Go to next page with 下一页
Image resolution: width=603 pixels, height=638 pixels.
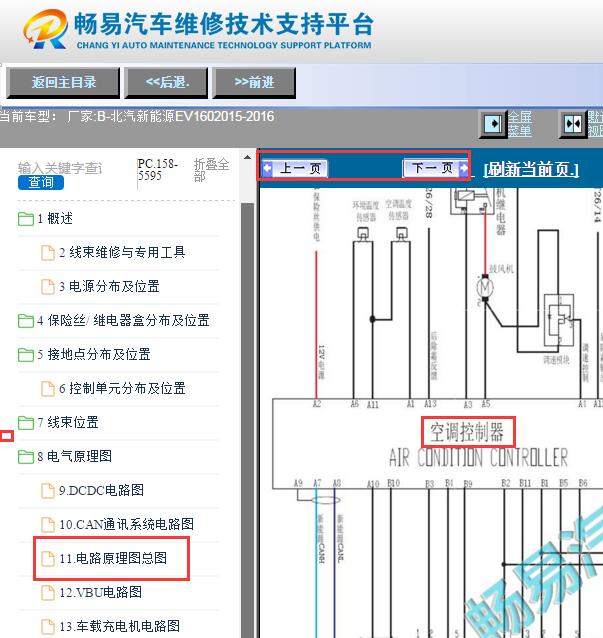[x=435, y=168]
